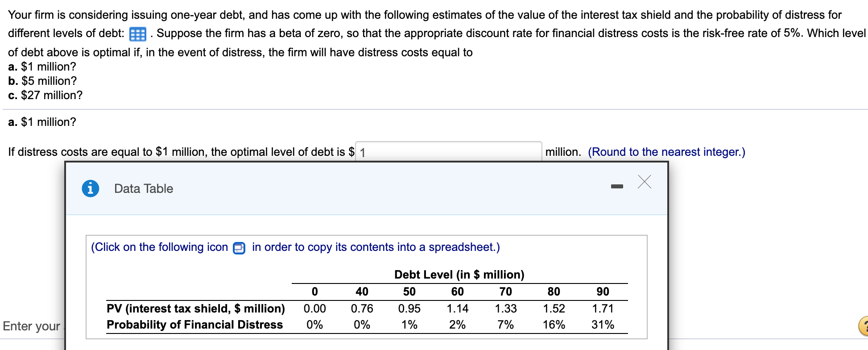Select the 0.76 tax shield value cell
868x350 pixels.
(x=362, y=308)
